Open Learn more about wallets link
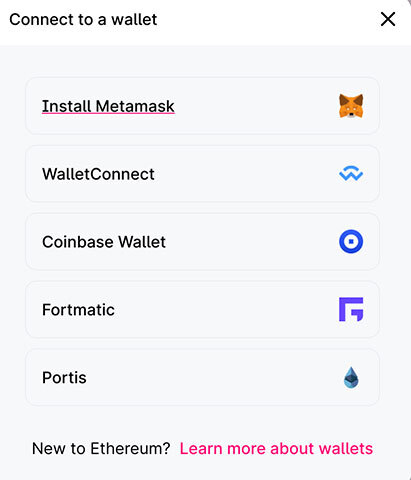 pos(276,448)
